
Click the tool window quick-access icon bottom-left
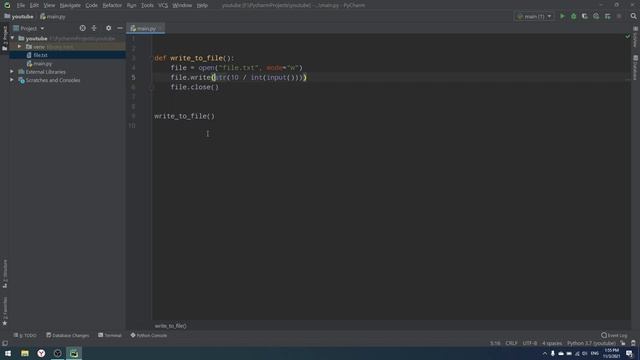coord(4,343)
